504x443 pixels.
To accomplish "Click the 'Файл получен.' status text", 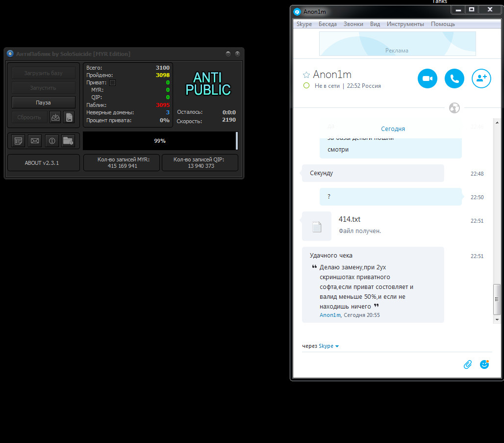I will tap(360, 231).
